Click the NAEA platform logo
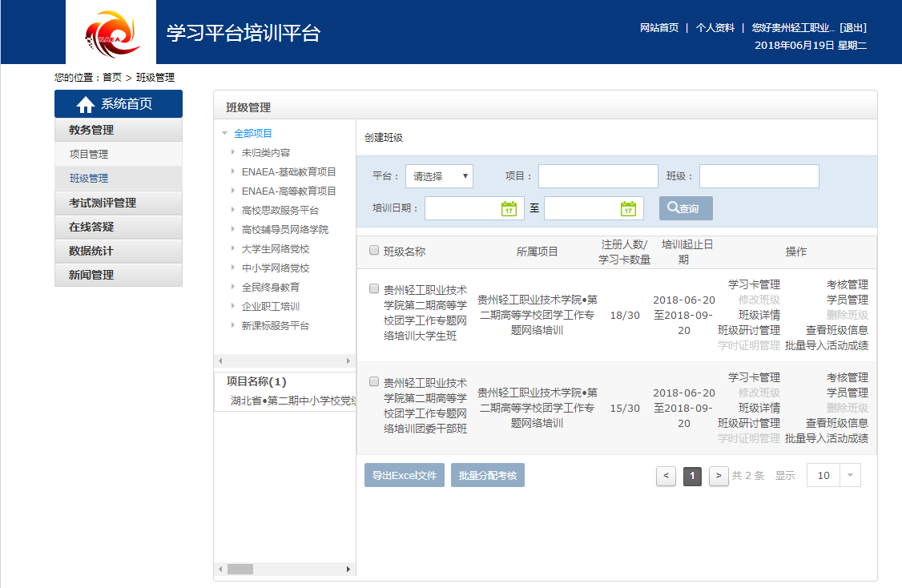Screen dimensions: 902x588 111,34
